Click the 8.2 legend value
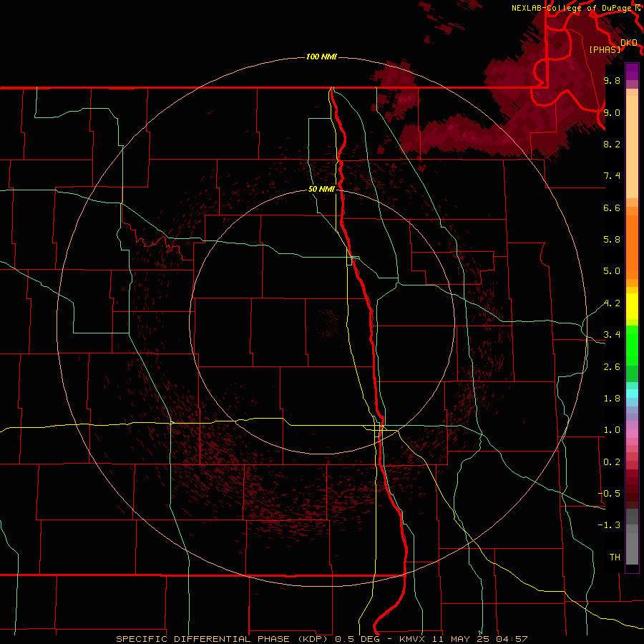The width and height of the screenshot is (644, 644). 612,144
